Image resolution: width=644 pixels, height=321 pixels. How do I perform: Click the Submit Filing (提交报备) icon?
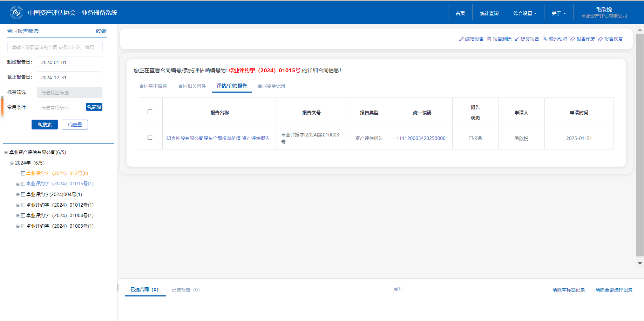click(x=517, y=39)
